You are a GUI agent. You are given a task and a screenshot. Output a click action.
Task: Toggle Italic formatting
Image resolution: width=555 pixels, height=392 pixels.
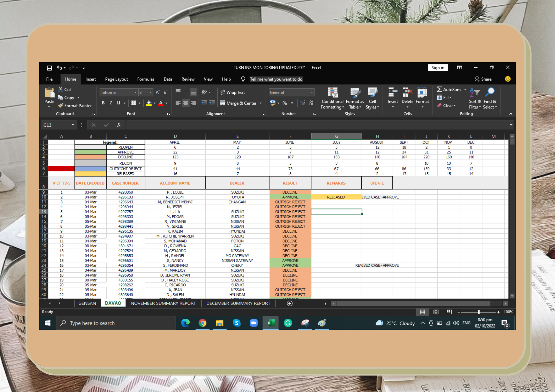(111, 103)
